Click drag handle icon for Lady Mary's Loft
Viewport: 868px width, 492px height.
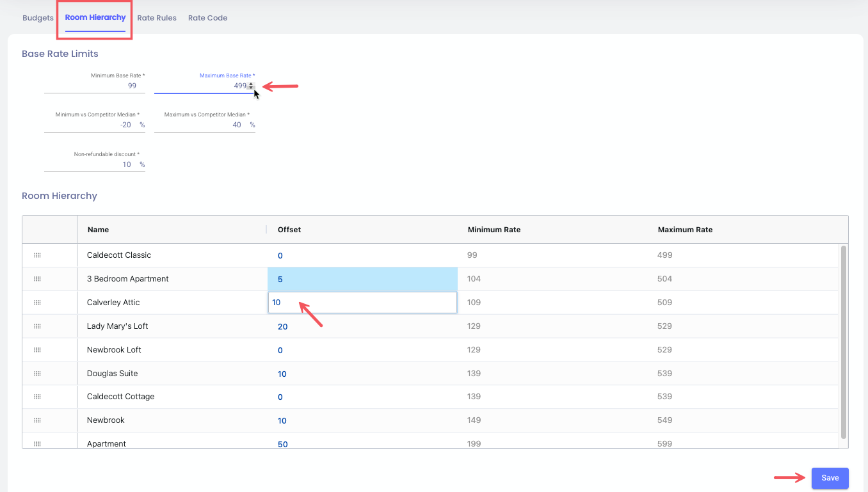(37, 326)
